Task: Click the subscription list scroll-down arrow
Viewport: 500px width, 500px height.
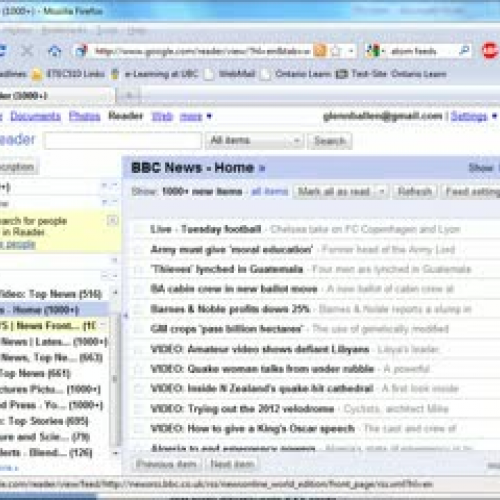Action: 115,453
